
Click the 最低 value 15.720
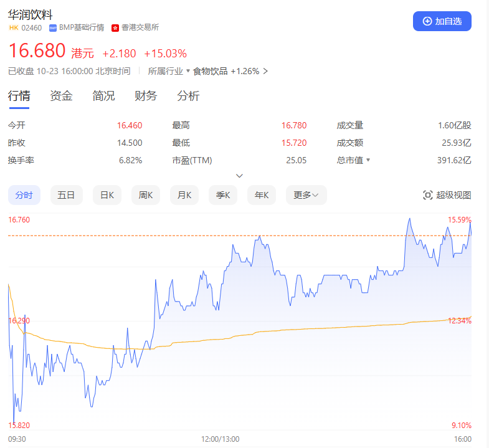[x=294, y=143]
